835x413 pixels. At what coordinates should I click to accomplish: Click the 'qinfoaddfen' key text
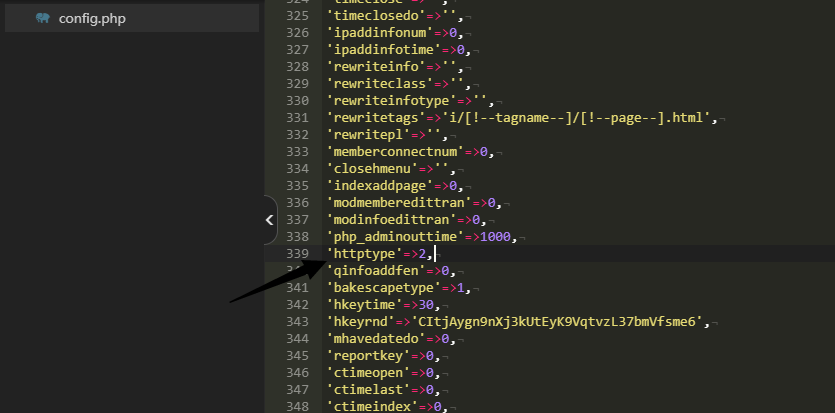(x=376, y=271)
